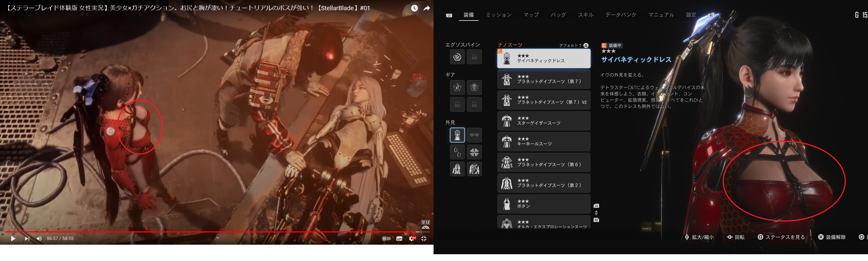Switch to the マニュアル tab
Viewport: 868px width, 261px height.
(661, 15)
